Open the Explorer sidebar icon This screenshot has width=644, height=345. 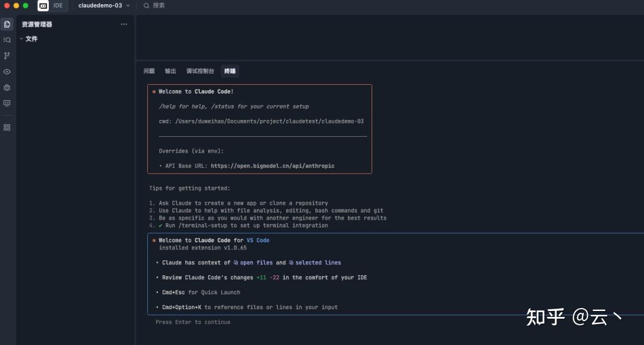pyautogui.click(x=7, y=24)
